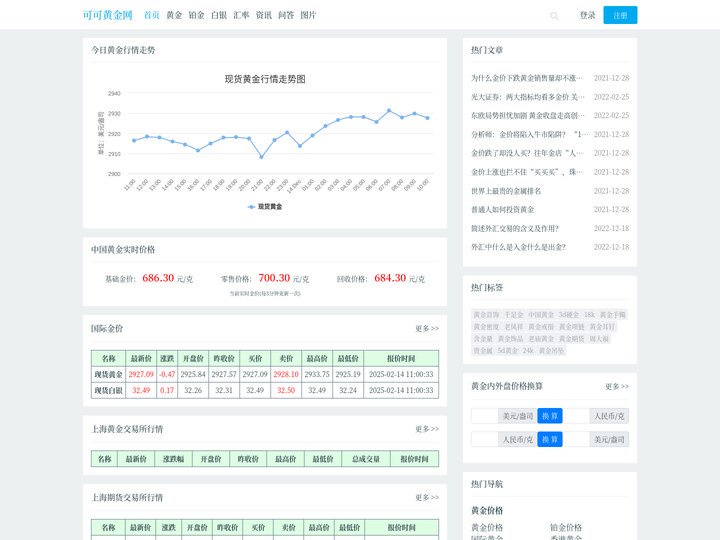Image resolution: width=720 pixels, height=540 pixels.
Task: Focus the result field before 美元/盎司 in second converter row
Action: click(576, 439)
